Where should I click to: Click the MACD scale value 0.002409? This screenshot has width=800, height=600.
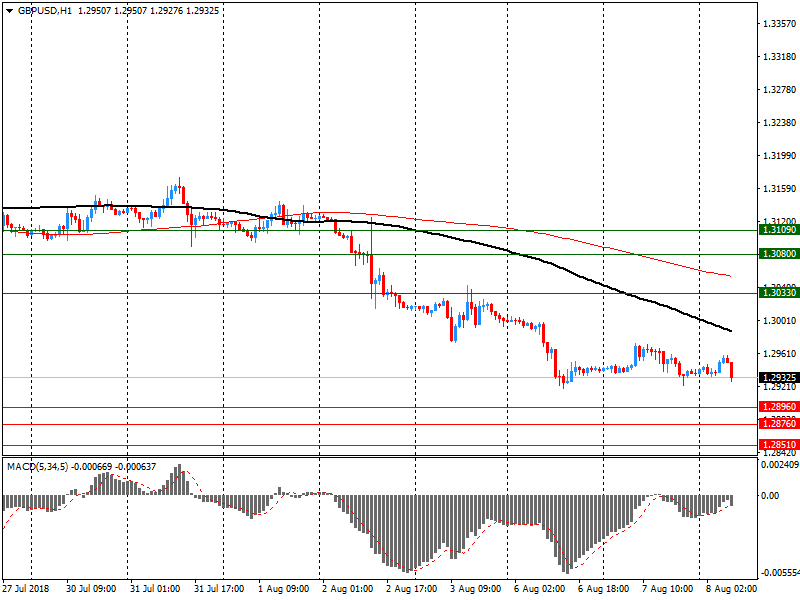(780, 465)
